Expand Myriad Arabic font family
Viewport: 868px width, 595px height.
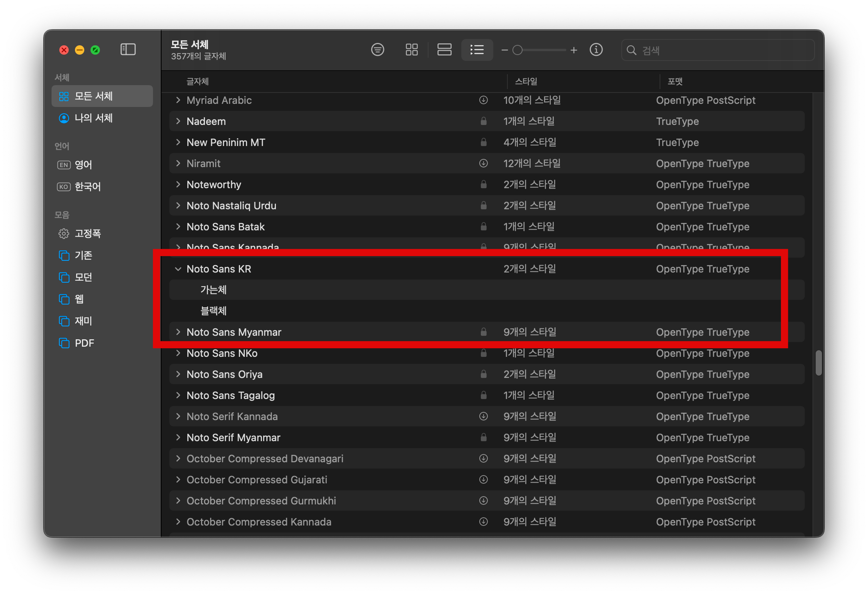[x=178, y=100]
